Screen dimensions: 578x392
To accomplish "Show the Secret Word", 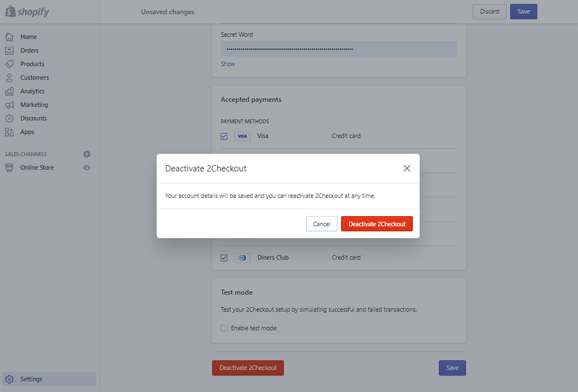I will tap(228, 64).
